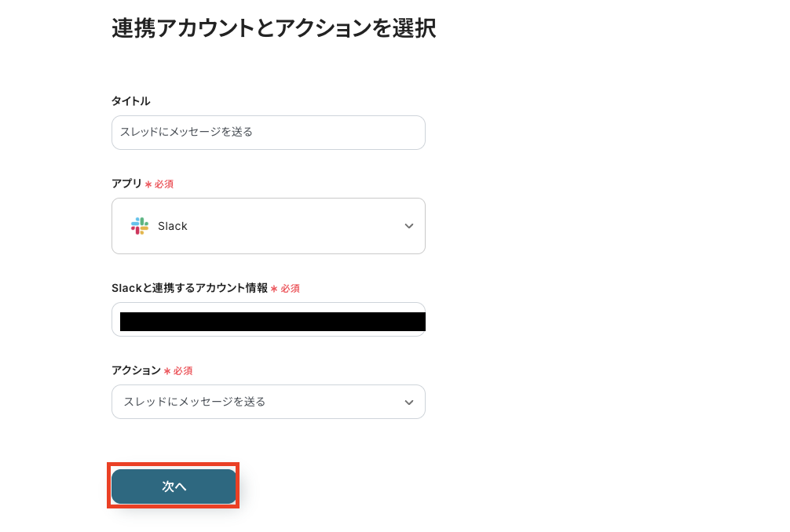Click the タイトル input field
The height and width of the screenshot is (532, 790).
tap(269, 133)
